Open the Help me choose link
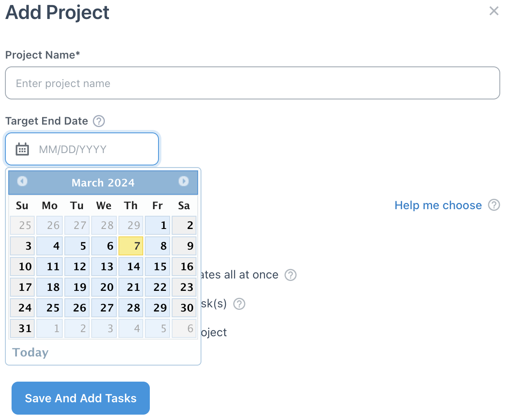 438,205
